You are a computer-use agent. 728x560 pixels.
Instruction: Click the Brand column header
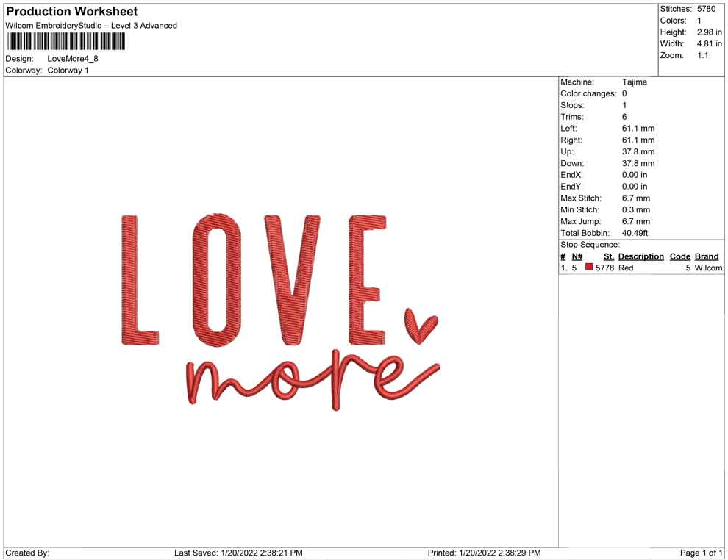[x=707, y=256]
